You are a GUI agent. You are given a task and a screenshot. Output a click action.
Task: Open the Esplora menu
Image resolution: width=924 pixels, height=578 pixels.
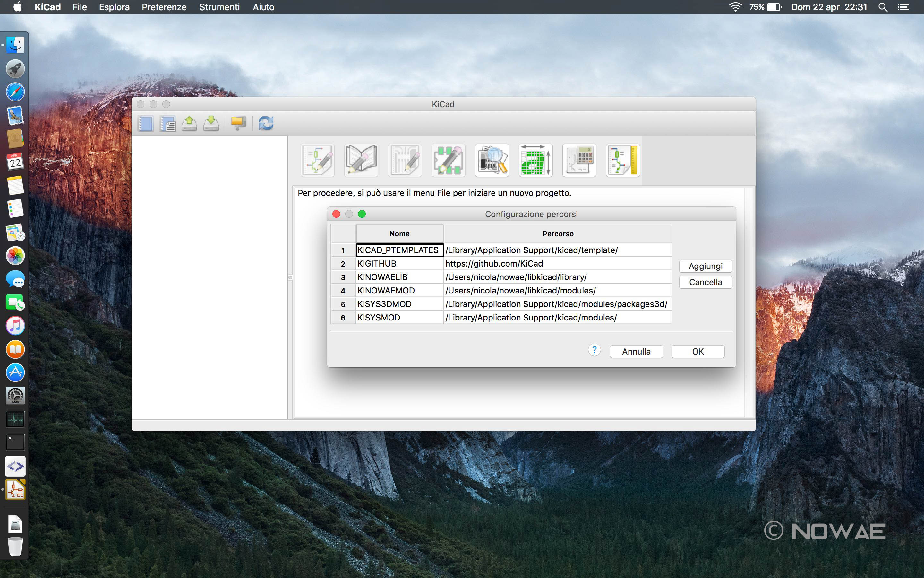[x=114, y=7]
